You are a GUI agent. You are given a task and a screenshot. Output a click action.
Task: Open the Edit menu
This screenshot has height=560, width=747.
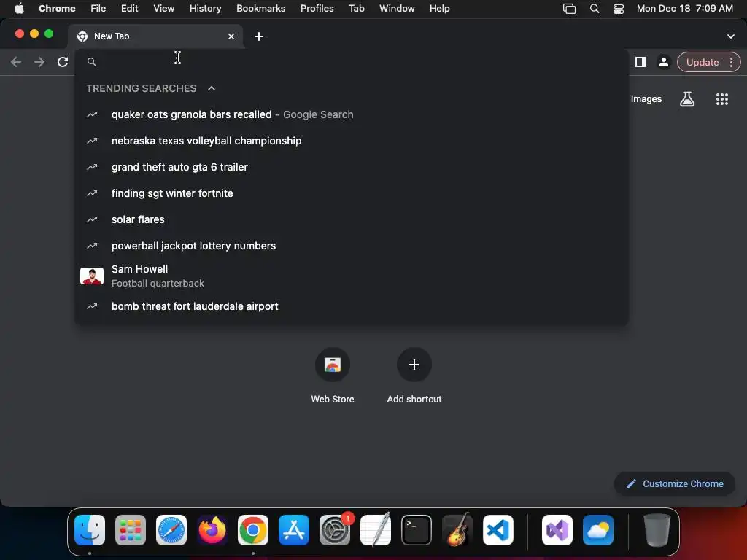click(x=129, y=9)
